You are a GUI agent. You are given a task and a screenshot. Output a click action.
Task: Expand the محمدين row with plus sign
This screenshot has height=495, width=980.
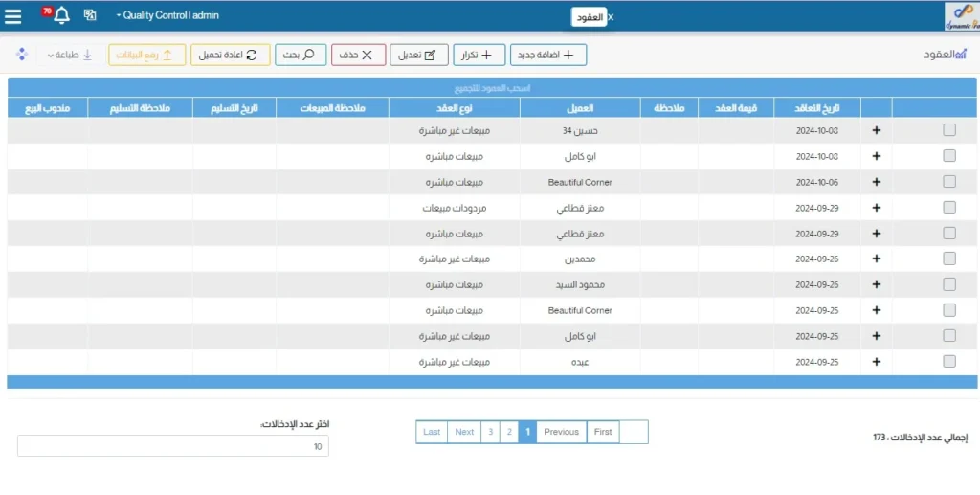click(876, 259)
